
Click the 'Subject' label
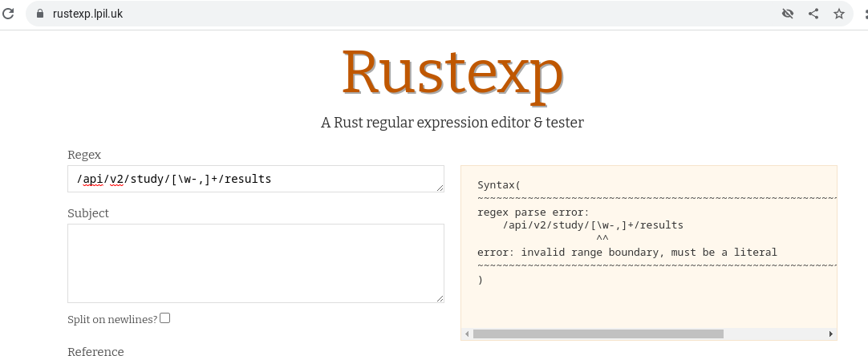pyautogui.click(x=88, y=214)
